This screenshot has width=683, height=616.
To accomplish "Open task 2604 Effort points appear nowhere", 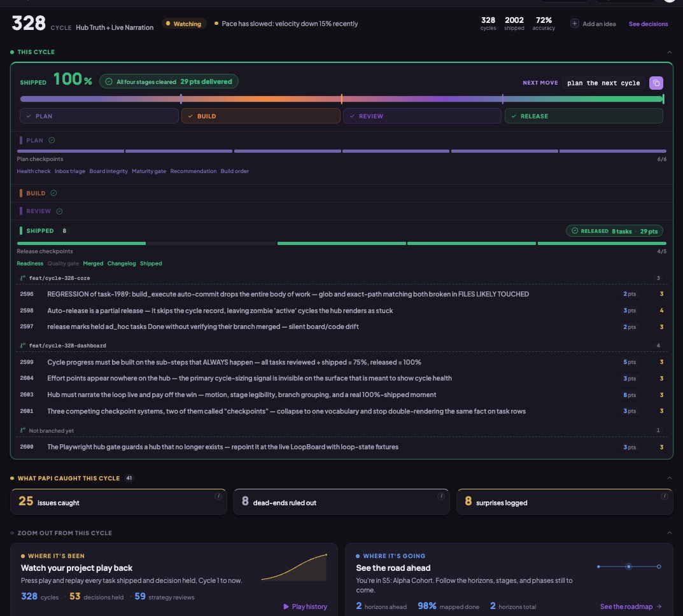I will pyautogui.click(x=342, y=378).
